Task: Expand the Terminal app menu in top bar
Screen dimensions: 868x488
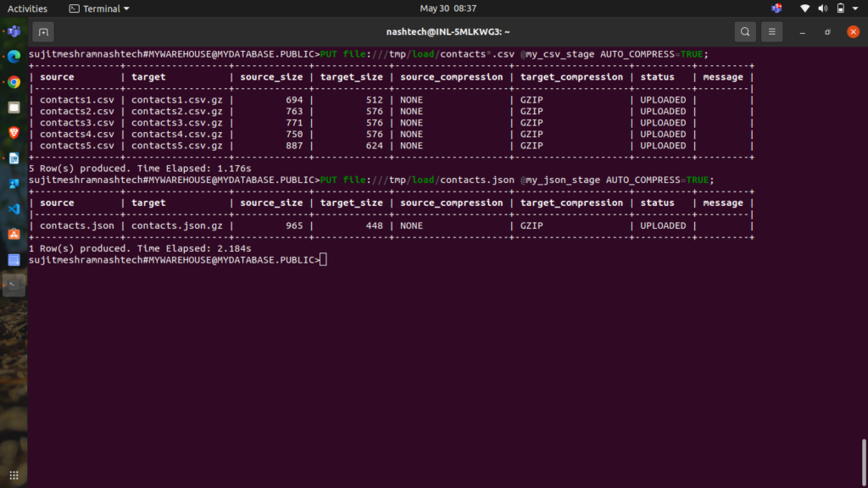Action: [99, 8]
